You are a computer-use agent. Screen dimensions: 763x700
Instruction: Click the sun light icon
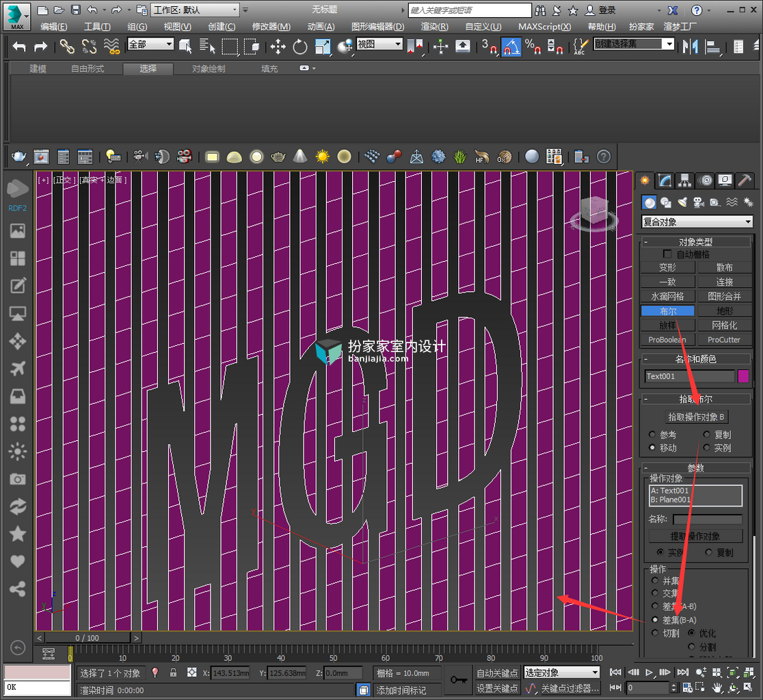tap(322, 157)
